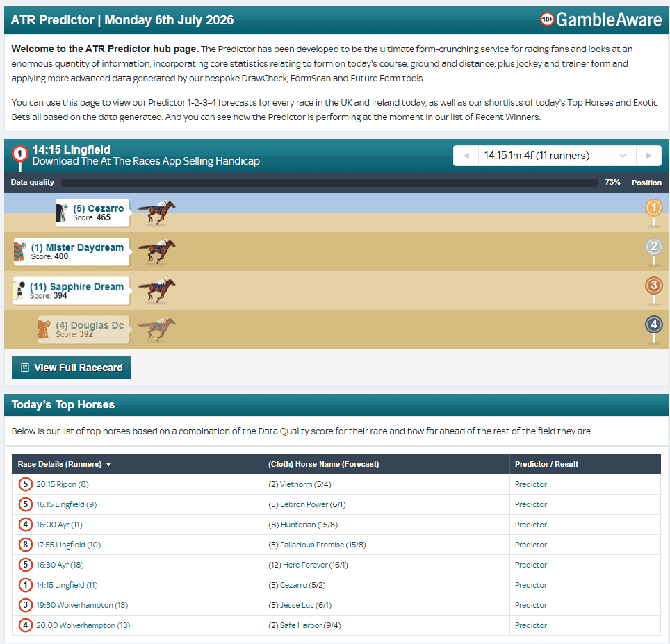Screen dimensions: 670x644
Task: Open the 20:15 Ripon (8) race link
Action: coord(63,484)
